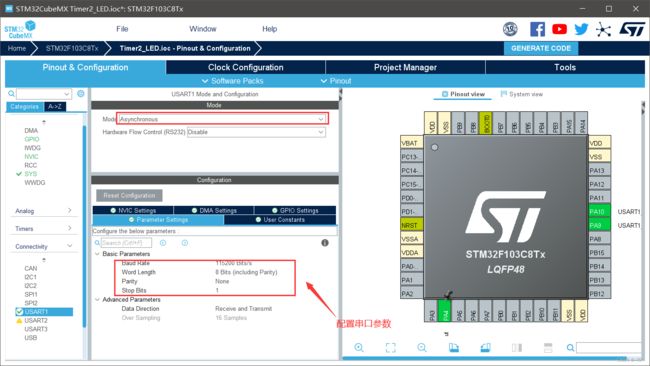Screen dimensions: 650x366
Task: Click the GENERATE CODE button
Action: pyautogui.click(x=541, y=48)
